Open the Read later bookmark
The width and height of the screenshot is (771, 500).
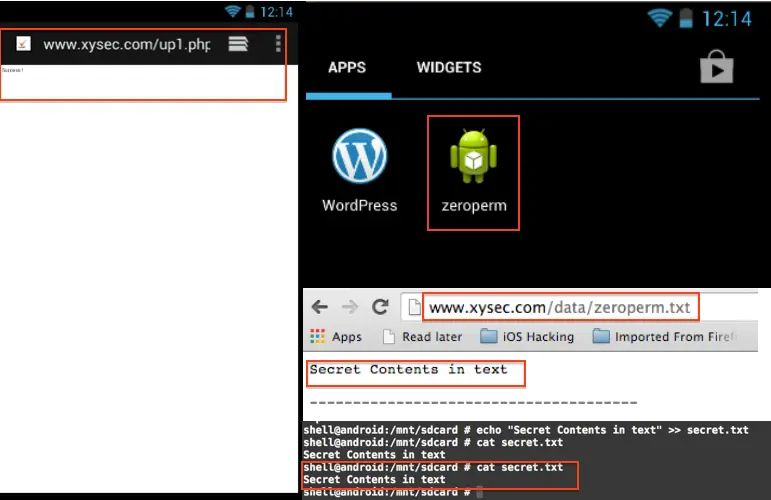click(x=423, y=336)
